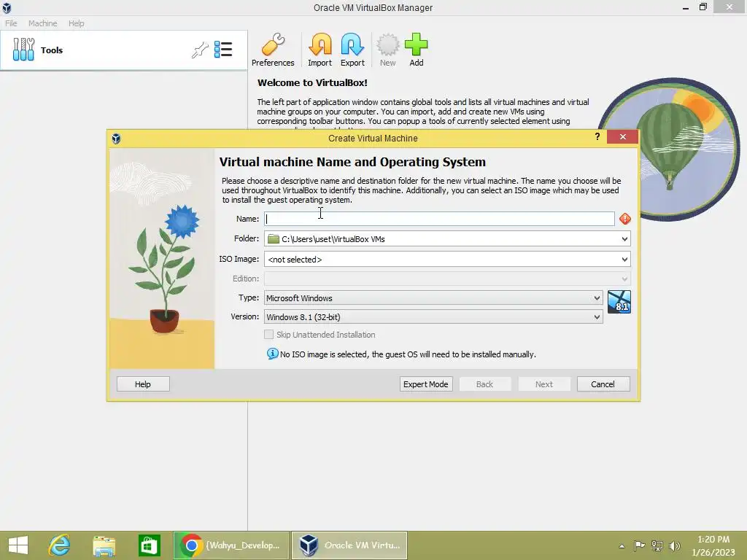Image resolution: width=747 pixels, height=560 pixels.
Task: Launch Internet Explorer from taskbar
Action: click(60, 545)
